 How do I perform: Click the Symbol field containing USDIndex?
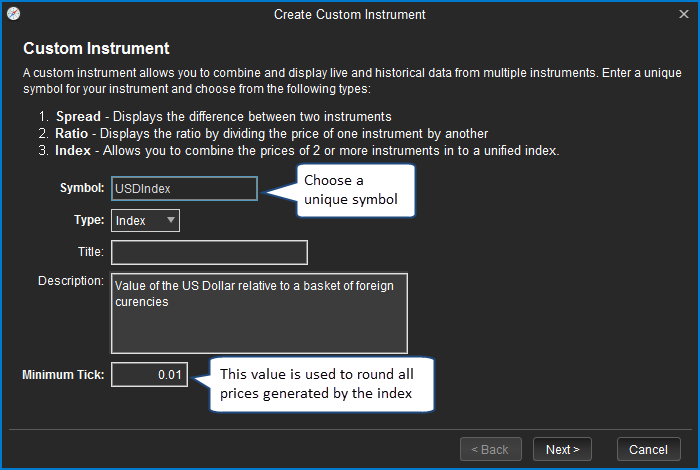(x=184, y=188)
